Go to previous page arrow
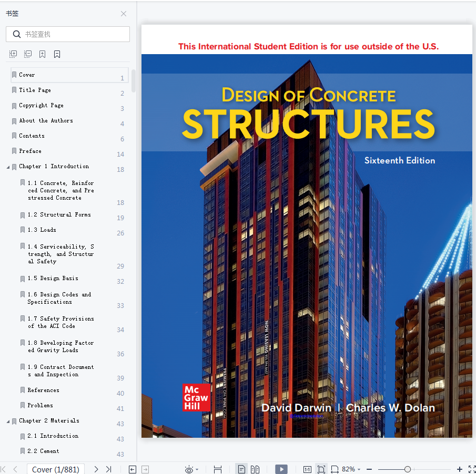476x474 pixels. (x=15, y=469)
